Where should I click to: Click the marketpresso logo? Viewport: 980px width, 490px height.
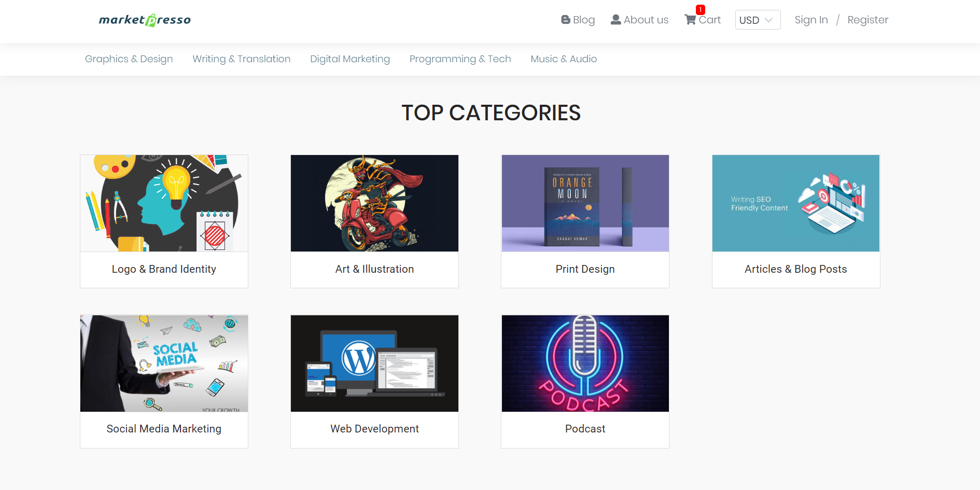tap(145, 20)
